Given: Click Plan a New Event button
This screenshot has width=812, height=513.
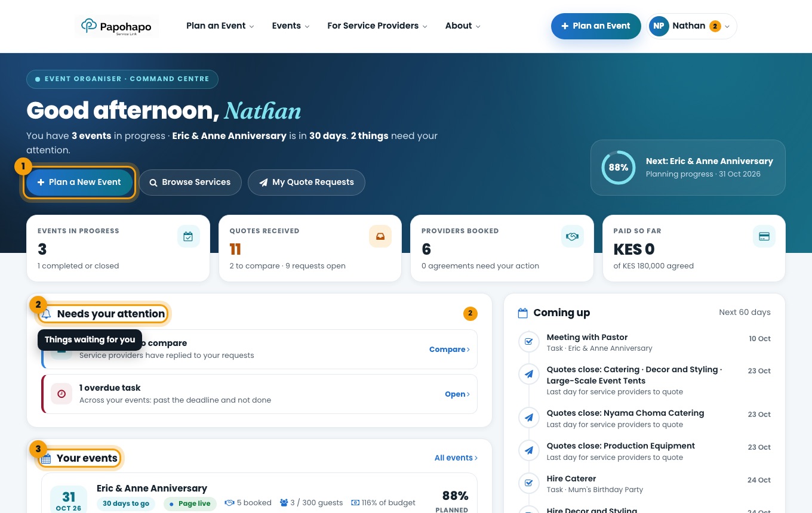Looking at the screenshot, I should click(79, 183).
